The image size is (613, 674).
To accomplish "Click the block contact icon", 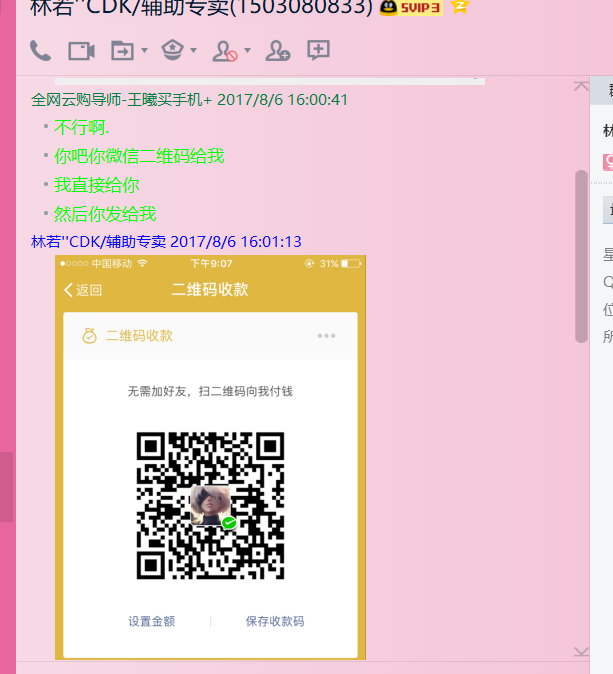I will coord(225,51).
